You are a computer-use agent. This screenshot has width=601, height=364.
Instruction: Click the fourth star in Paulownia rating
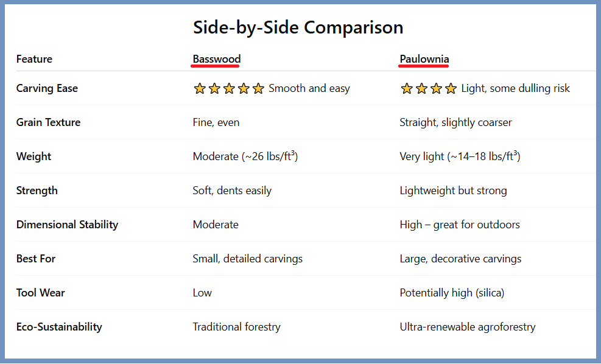451,89
